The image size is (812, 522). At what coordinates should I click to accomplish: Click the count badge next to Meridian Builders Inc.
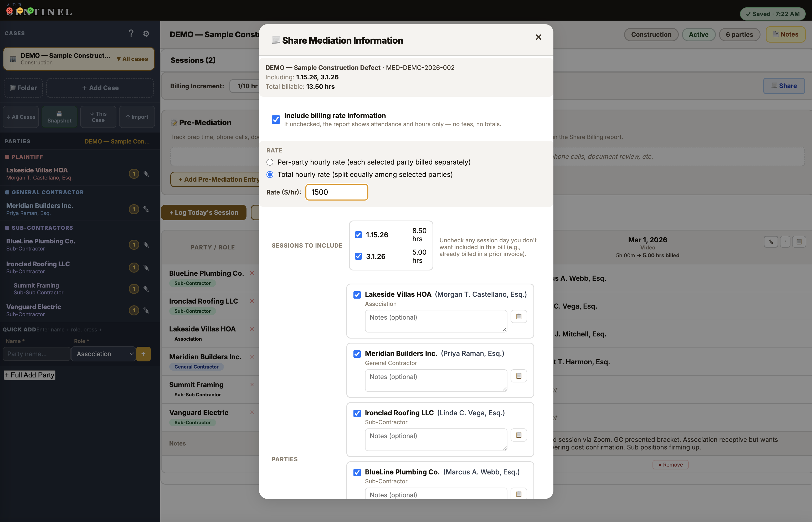(x=134, y=209)
